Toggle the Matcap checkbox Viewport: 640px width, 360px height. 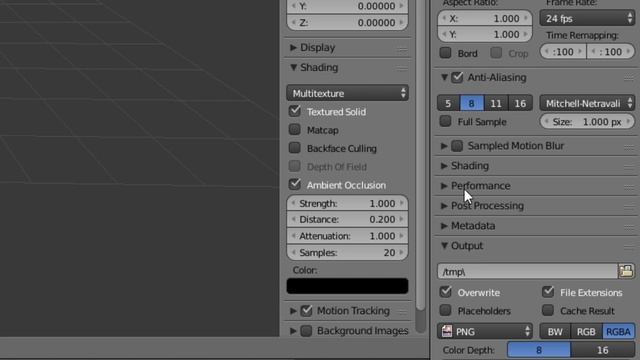[295, 129]
